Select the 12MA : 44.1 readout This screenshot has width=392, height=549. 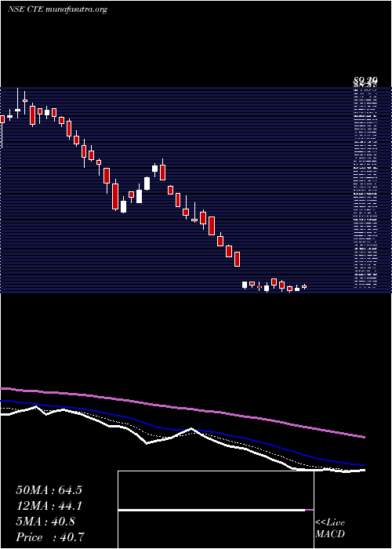coord(49,506)
